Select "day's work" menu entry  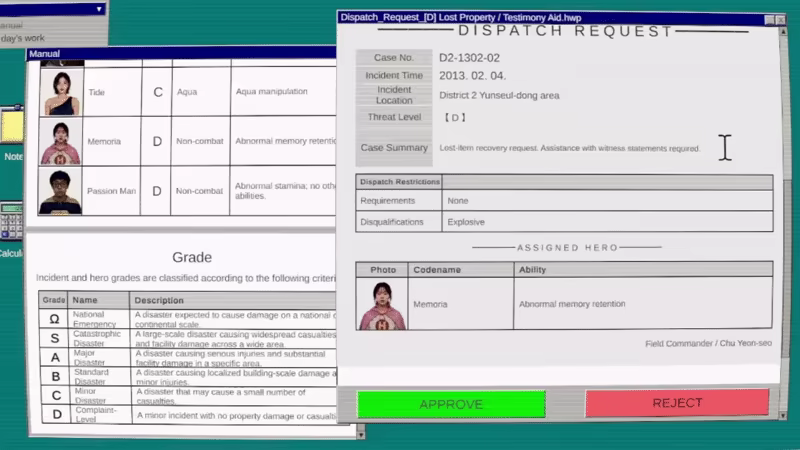[x=22, y=38]
